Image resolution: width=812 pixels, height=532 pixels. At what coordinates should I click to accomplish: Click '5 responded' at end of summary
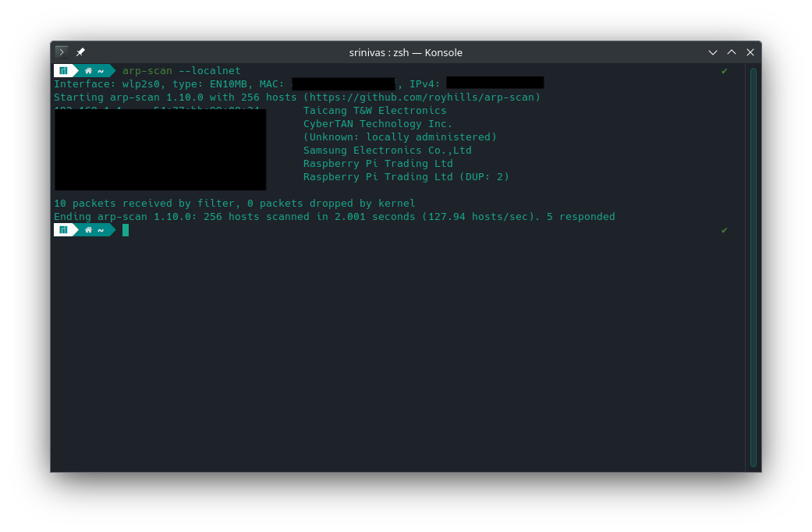tap(580, 217)
